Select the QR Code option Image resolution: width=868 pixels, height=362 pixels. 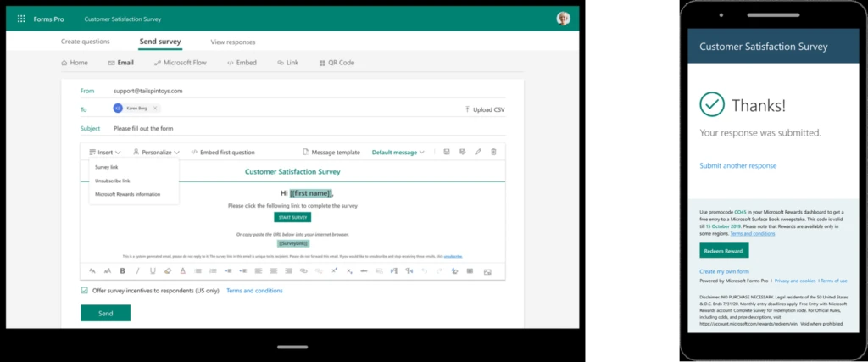[336, 63]
